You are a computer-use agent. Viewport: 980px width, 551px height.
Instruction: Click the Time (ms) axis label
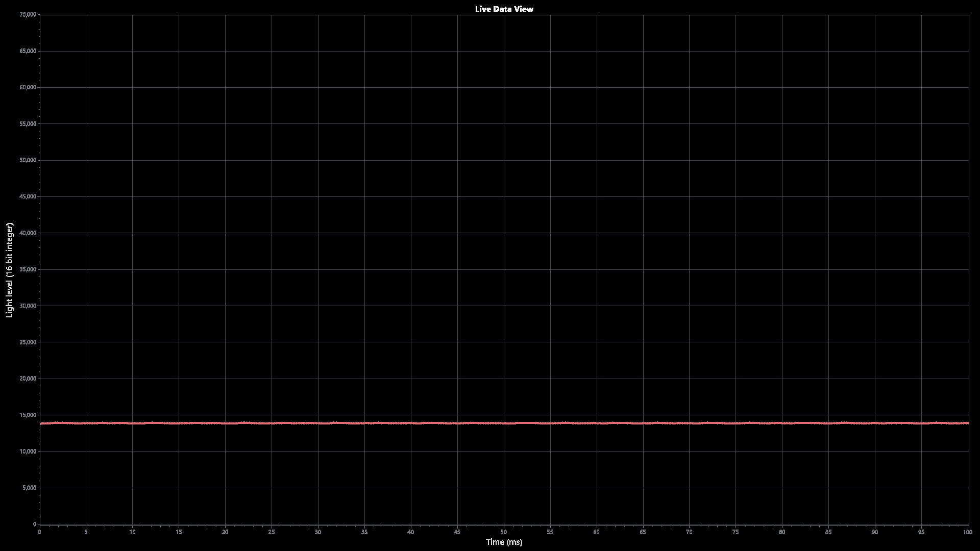point(504,542)
